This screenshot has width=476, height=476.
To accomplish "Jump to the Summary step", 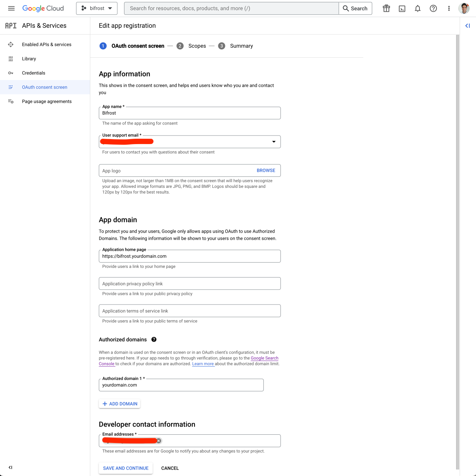I will [x=236, y=46].
